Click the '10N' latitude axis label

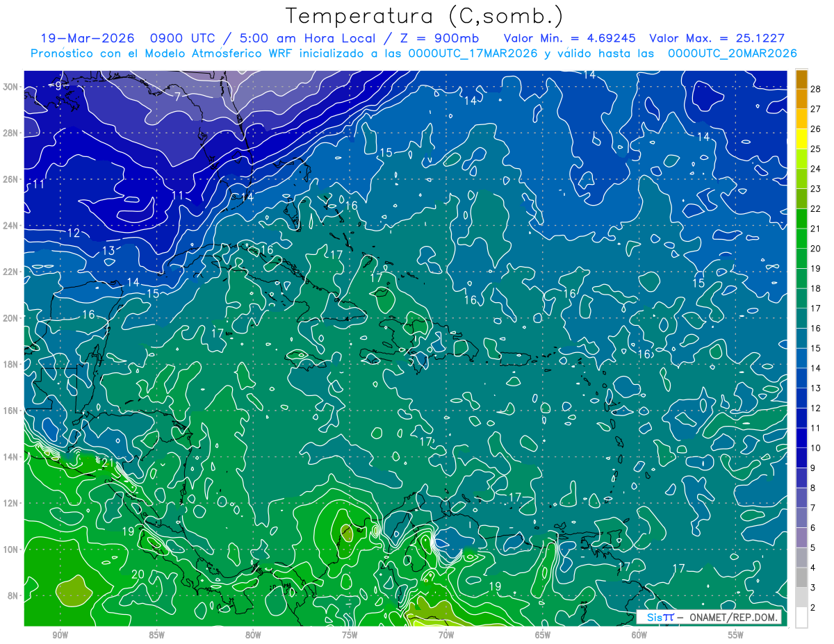(x=11, y=549)
